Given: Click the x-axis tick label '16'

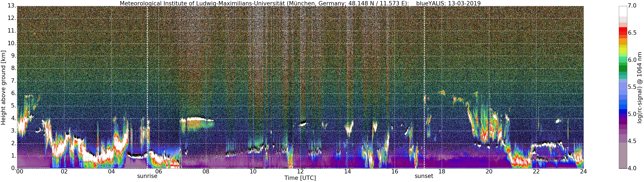Looking at the screenshot, I should [x=395, y=172].
